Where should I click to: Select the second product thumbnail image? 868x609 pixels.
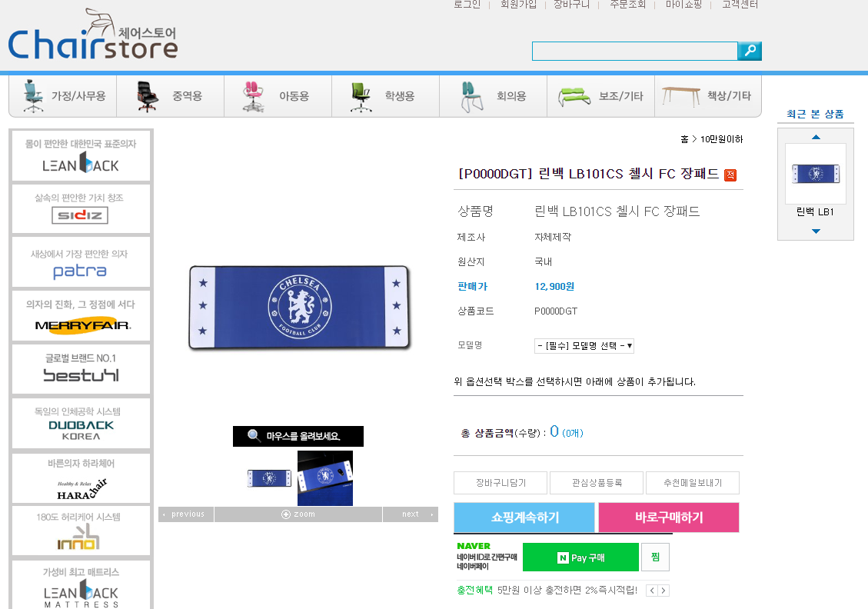click(x=325, y=478)
